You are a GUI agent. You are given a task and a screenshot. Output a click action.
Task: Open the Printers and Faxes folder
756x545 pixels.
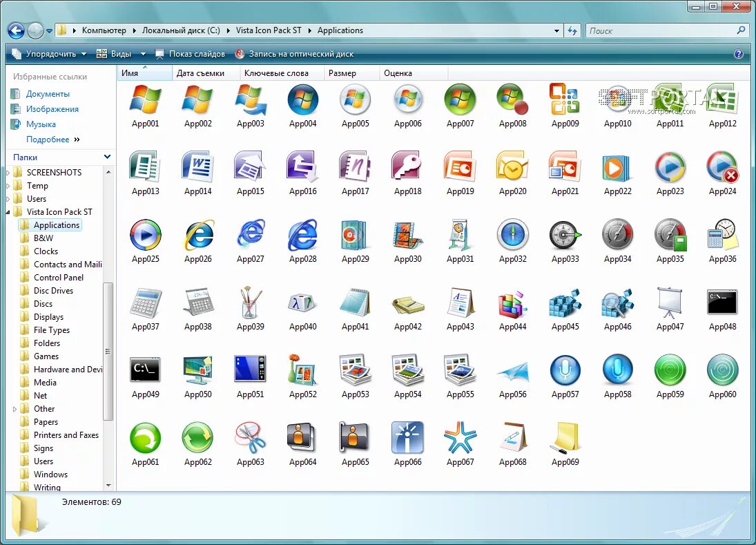point(66,435)
